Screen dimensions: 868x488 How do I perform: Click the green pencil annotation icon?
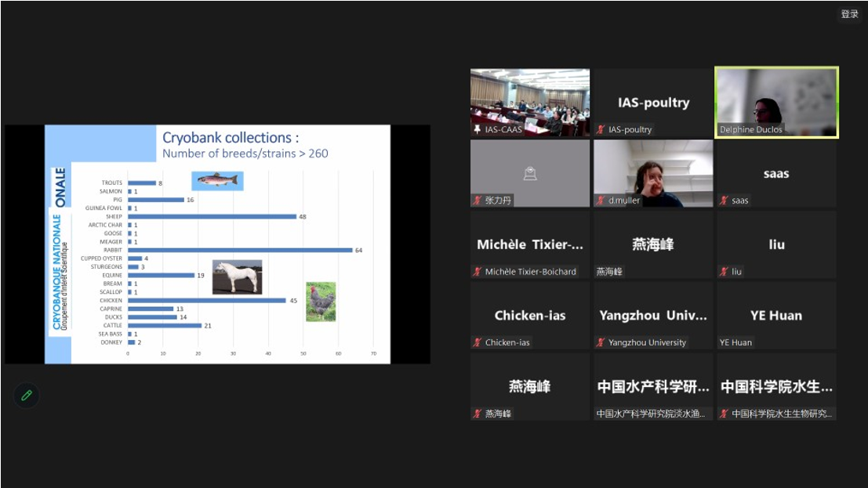tap(27, 396)
